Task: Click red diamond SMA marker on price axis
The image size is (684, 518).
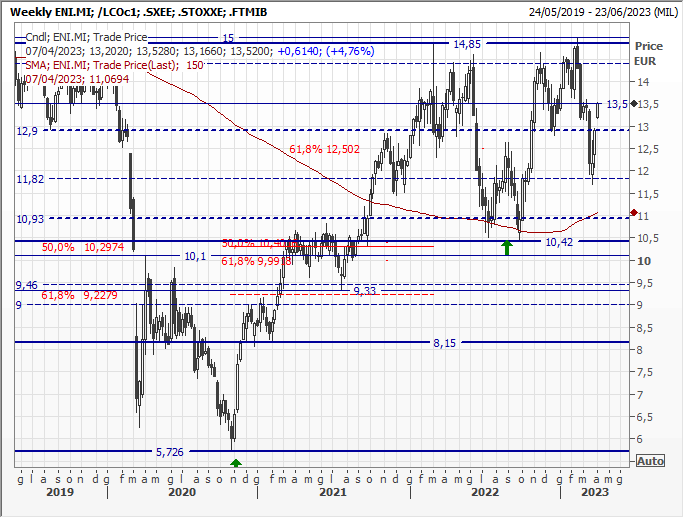Action: click(x=634, y=213)
